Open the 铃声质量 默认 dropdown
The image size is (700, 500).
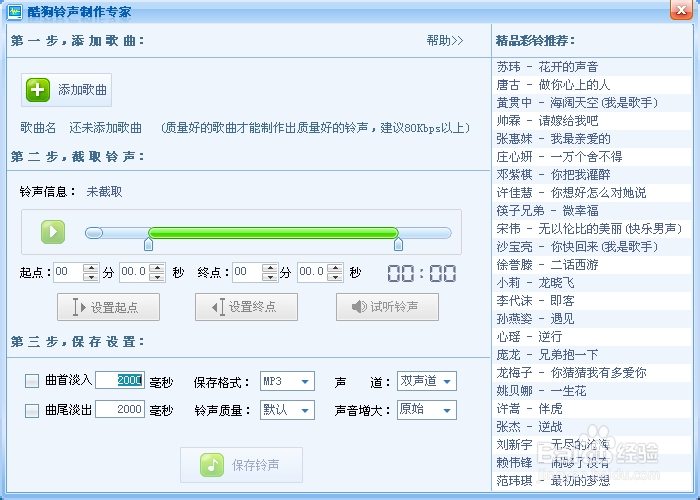[288, 410]
